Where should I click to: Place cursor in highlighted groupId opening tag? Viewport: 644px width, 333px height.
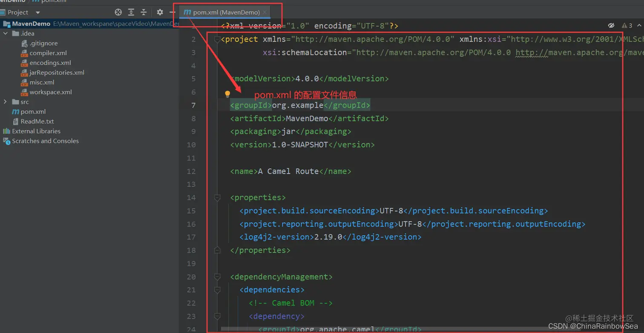251,105
